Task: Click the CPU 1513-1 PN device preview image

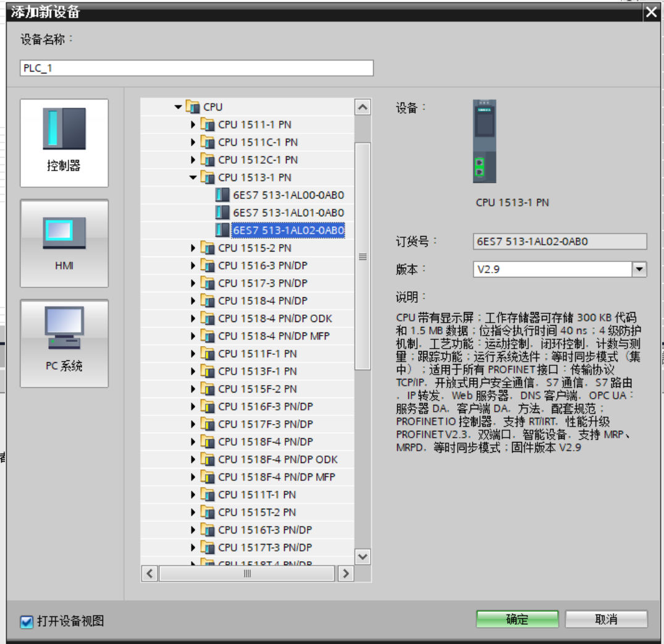Action: [484, 141]
